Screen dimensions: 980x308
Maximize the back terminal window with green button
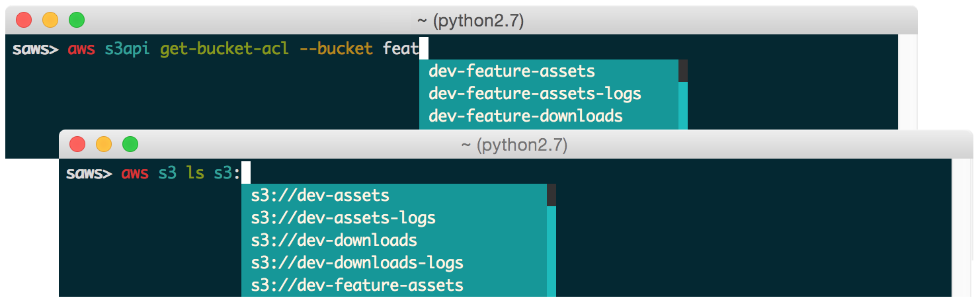pos(77,20)
